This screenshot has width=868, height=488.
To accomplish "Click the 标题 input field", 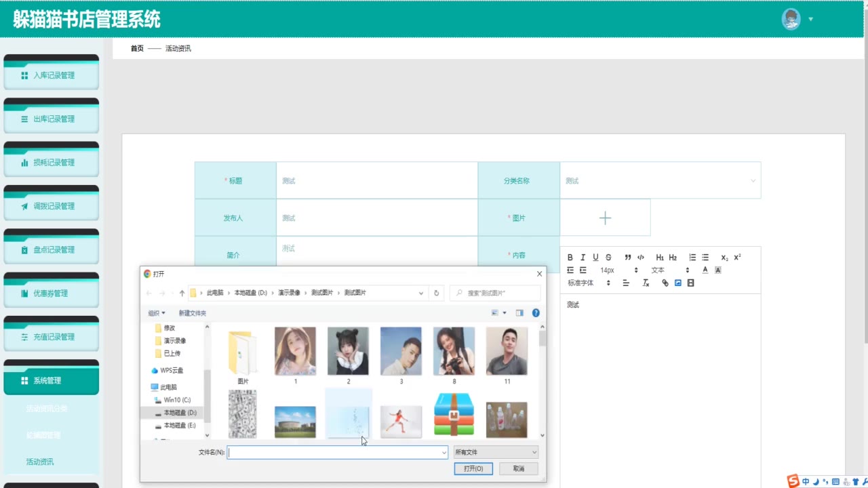I will pos(376,180).
